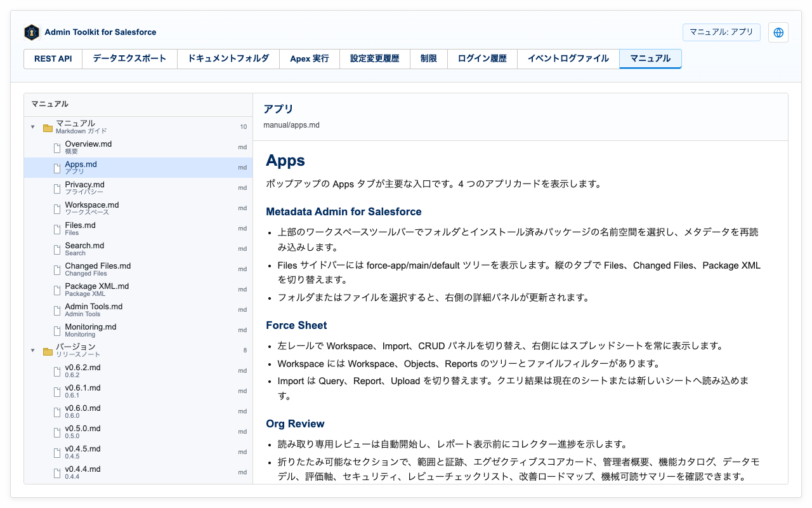
Task: Select Apps.md in the manual tree
Action: (138, 168)
